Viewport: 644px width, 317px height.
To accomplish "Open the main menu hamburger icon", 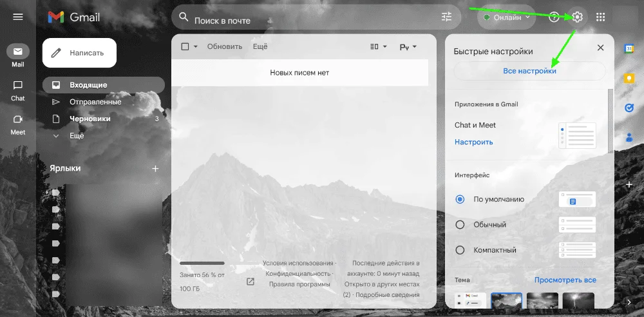I will click(17, 17).
